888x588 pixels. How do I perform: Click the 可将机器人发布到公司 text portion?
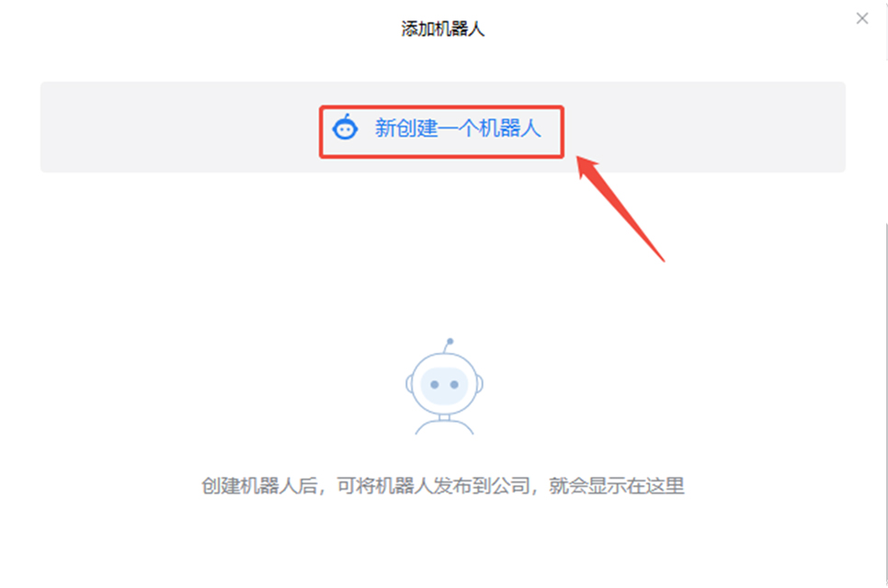[433, 486]
